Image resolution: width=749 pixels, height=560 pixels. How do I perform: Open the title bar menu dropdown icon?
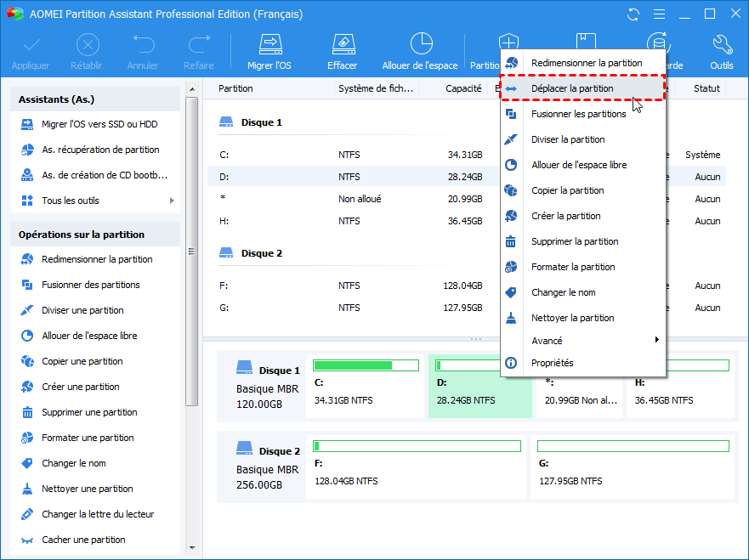(x=657, y=14)
